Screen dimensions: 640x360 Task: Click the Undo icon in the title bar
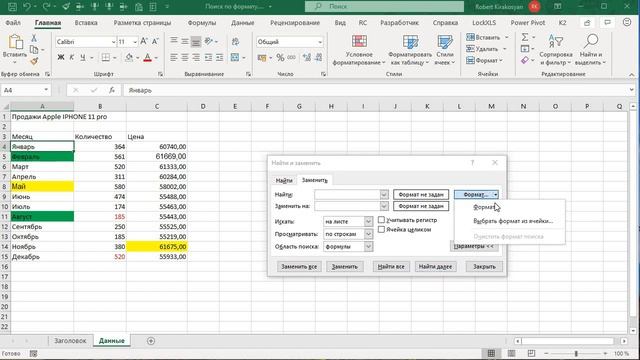[x=27, y=7]
